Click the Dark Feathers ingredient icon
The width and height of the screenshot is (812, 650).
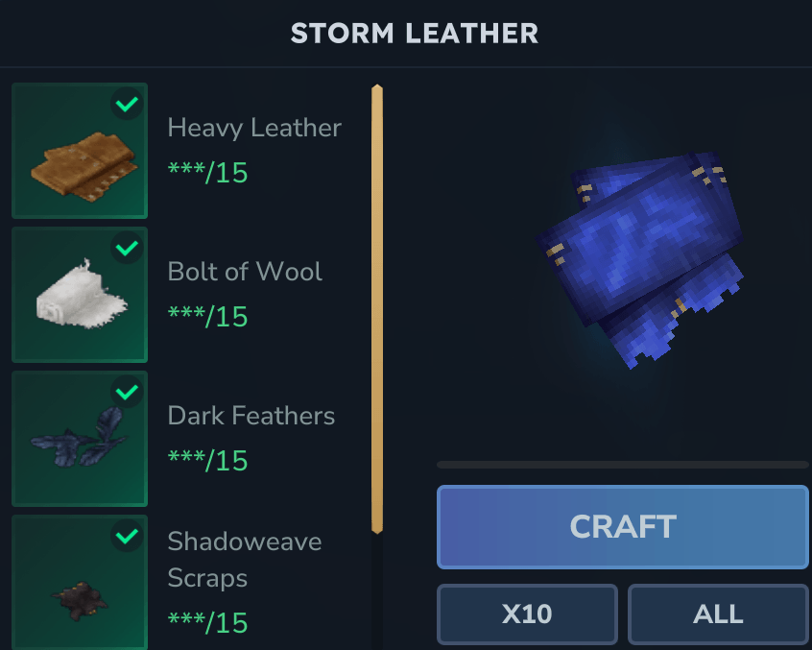[x=80, y=439]
